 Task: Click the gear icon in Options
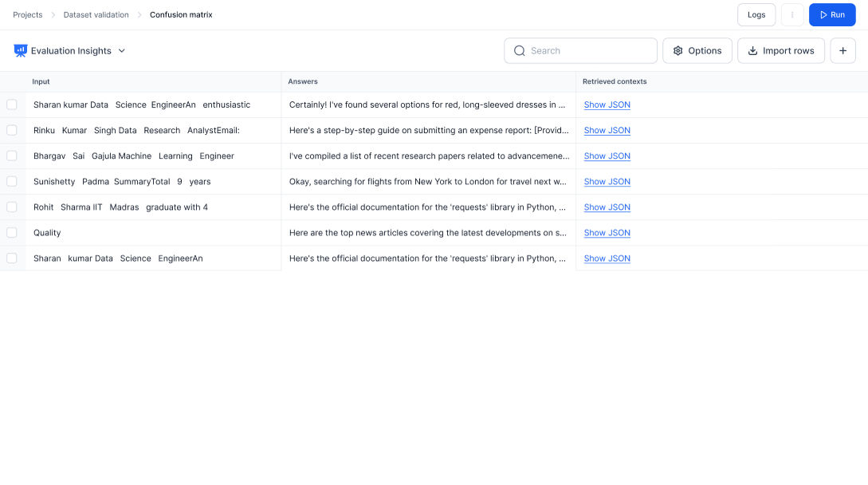point(678,51)
